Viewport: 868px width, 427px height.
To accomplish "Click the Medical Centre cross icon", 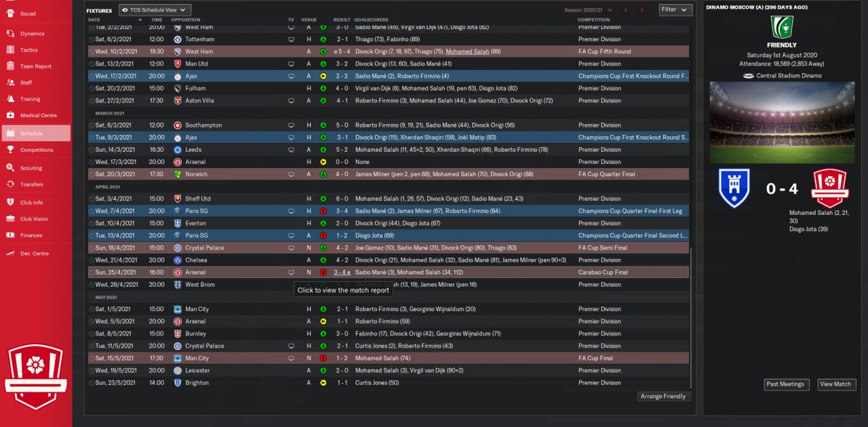I will pos(10,115).
